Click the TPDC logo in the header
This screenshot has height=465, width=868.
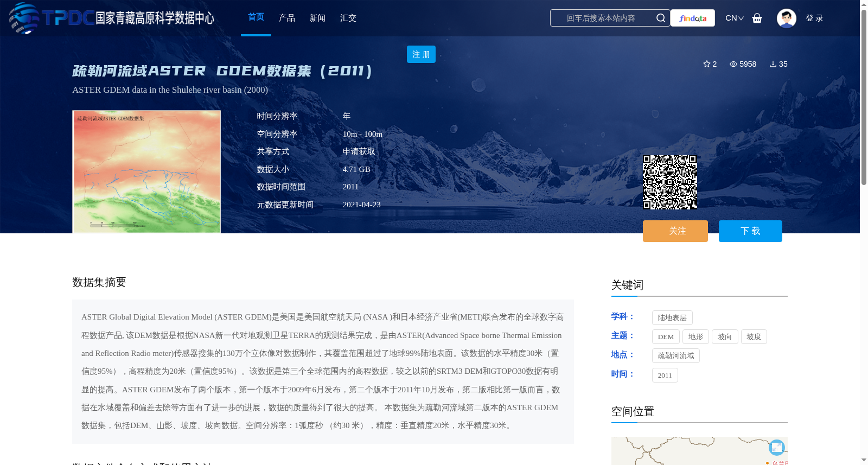point(112,18)
